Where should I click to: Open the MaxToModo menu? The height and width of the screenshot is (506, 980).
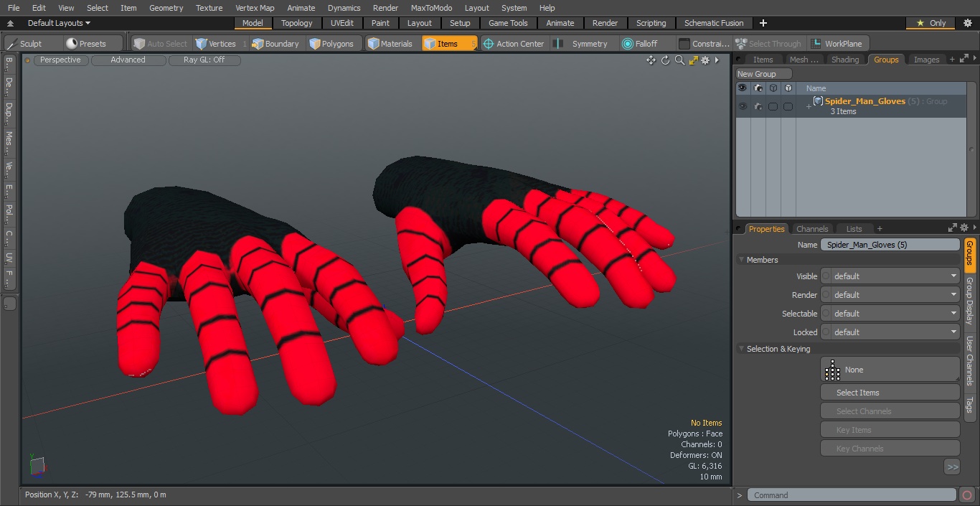tap(431, 8)
